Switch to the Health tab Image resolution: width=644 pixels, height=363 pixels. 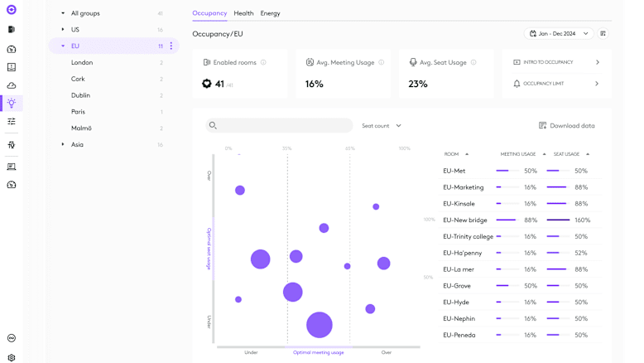coord(243,13)
